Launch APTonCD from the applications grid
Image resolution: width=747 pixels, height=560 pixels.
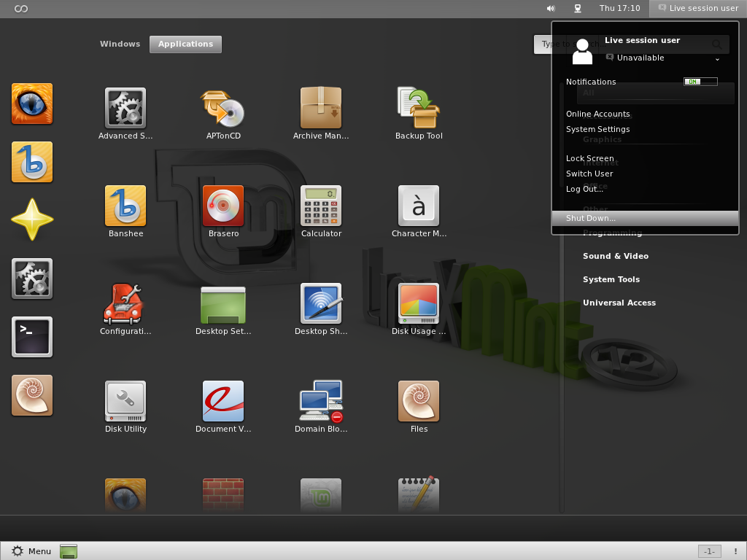tap(223, 108)
